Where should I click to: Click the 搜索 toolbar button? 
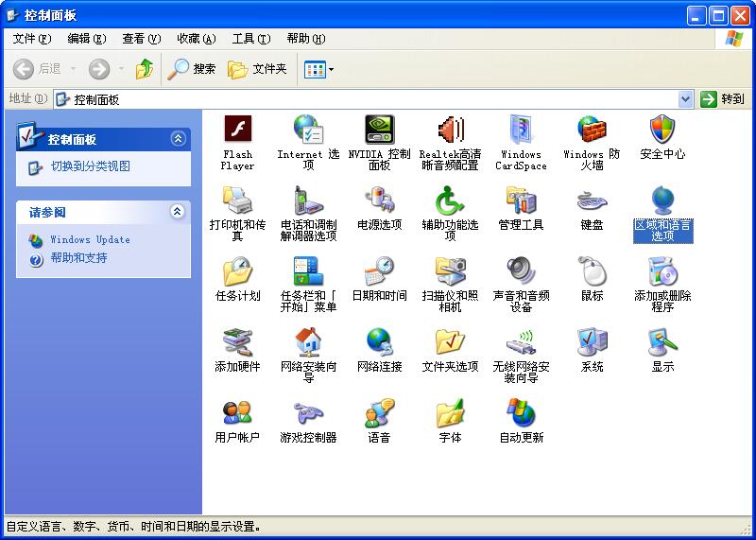[x=192, y=69]
